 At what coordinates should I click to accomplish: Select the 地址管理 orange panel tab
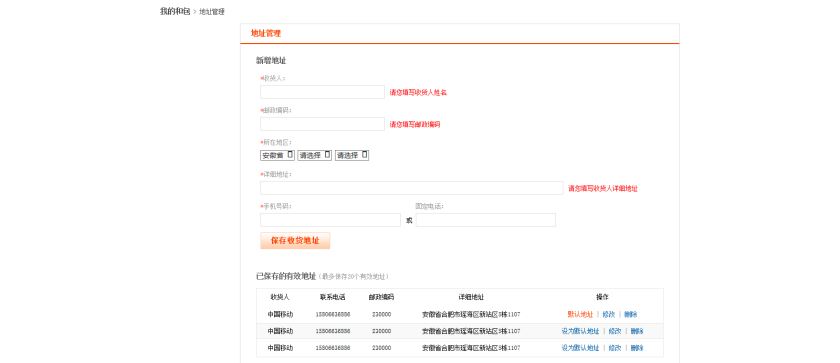click(266, 33)
